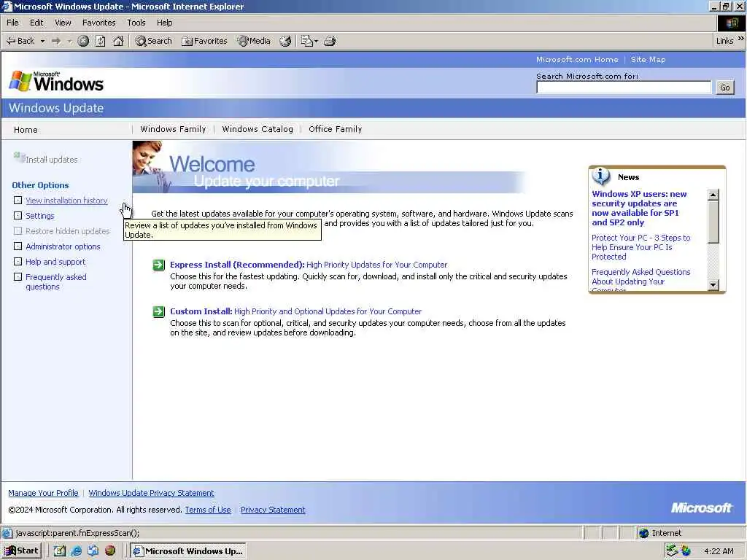Click the green arrow icon for Custom Install
The height and width of the screenshot is (560, 747).
(x=158, y=311)
